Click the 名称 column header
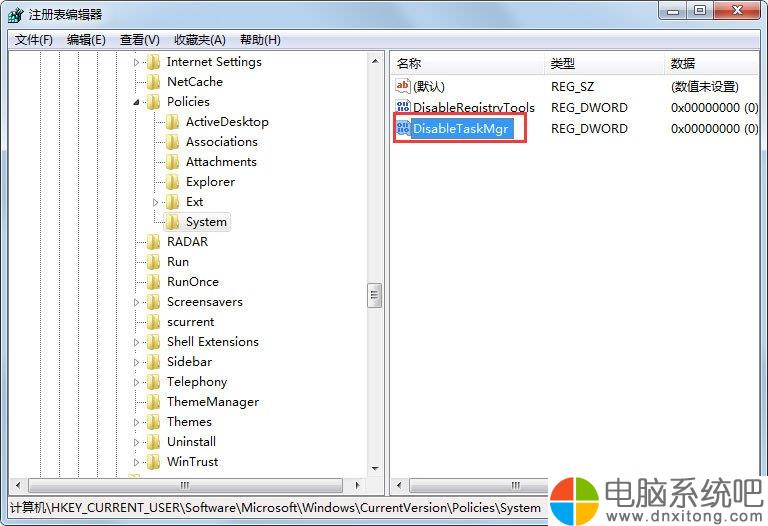Viewport: 768px width, 526px height. click(467, 64)
